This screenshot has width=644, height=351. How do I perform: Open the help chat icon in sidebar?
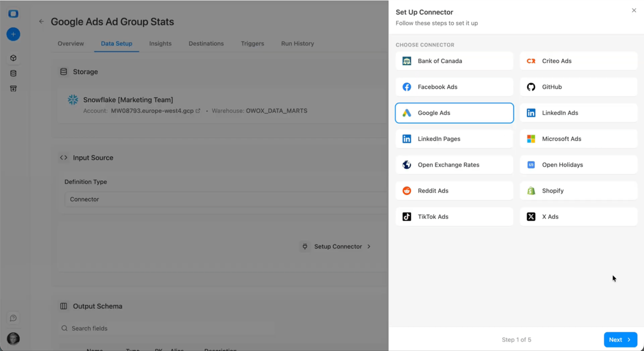click(13, 318)
